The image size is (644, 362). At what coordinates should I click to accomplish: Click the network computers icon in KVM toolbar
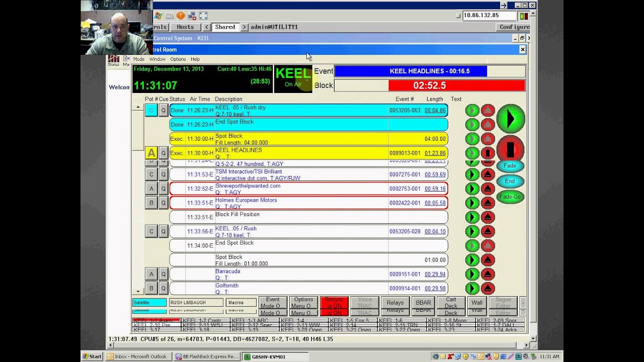point(192,16)
